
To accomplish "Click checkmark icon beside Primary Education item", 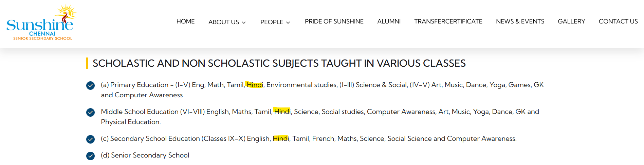I will pyautogui.click(x=90, y=85).
